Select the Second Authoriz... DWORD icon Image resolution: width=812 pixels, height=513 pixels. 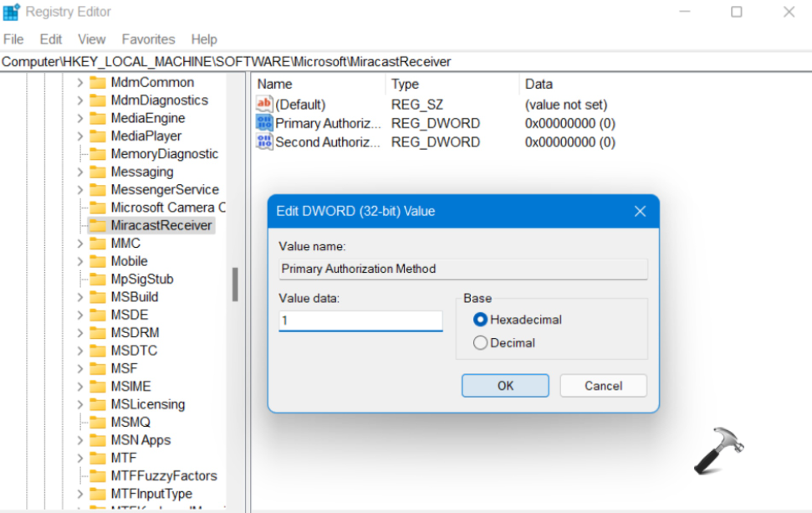(264, 142)
